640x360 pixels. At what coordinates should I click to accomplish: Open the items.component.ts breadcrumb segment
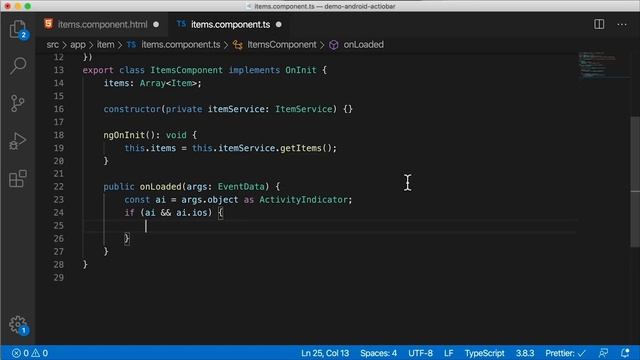(x=180, y=44)
